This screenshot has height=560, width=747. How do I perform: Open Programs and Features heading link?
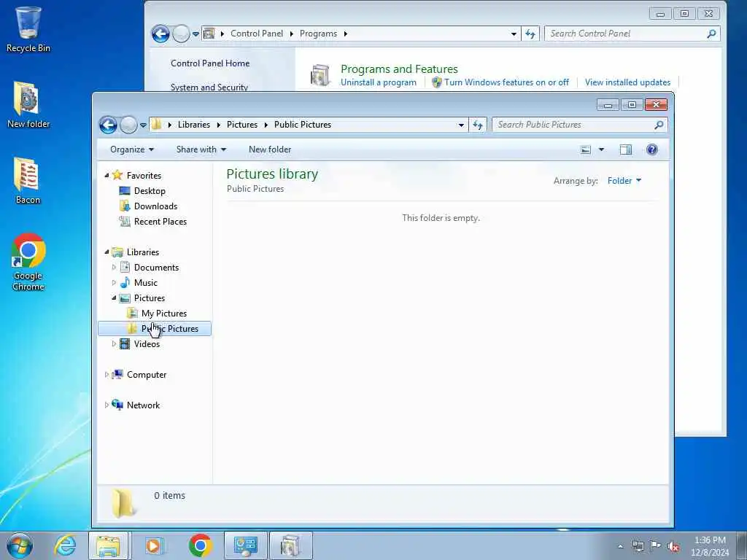coord(399,69)
